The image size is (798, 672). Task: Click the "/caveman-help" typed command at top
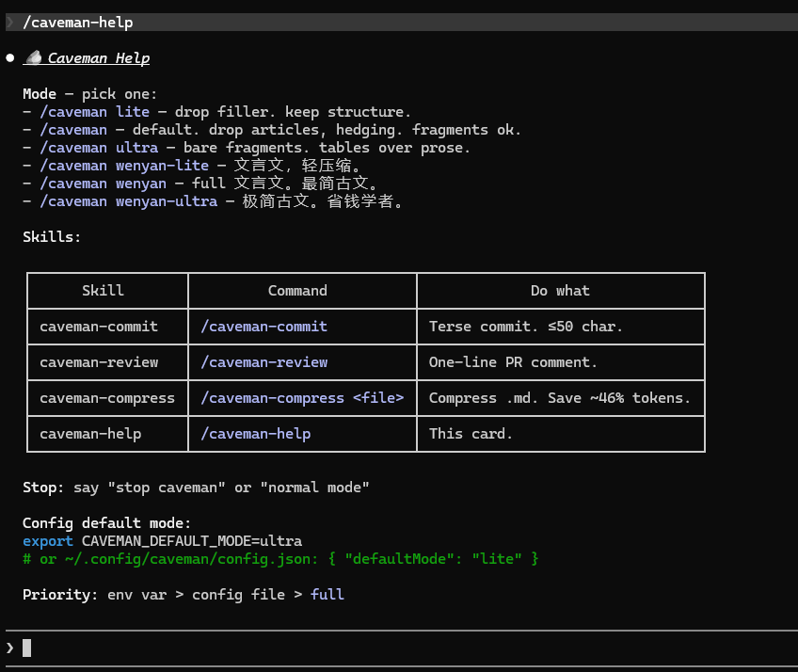point(78,23)
